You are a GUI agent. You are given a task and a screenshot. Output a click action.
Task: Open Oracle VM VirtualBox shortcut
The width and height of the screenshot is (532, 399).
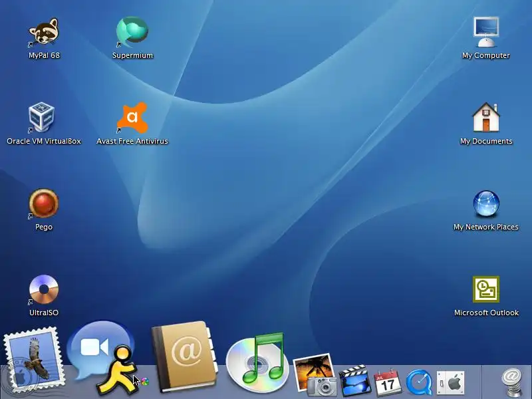42,117
